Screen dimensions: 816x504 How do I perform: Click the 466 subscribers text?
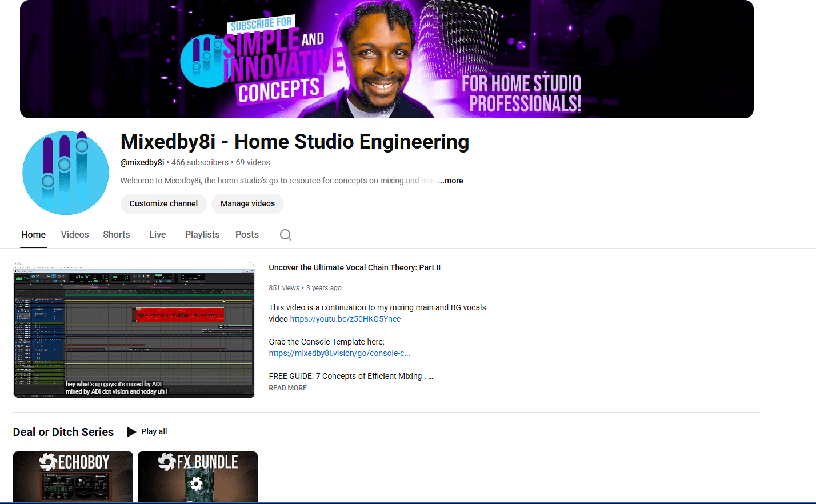[200, 162]
